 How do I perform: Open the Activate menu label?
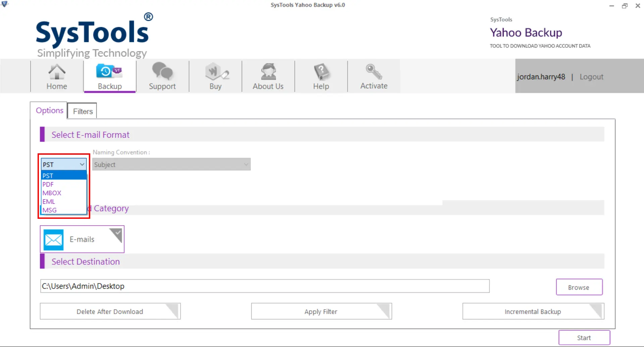point(374,86)
